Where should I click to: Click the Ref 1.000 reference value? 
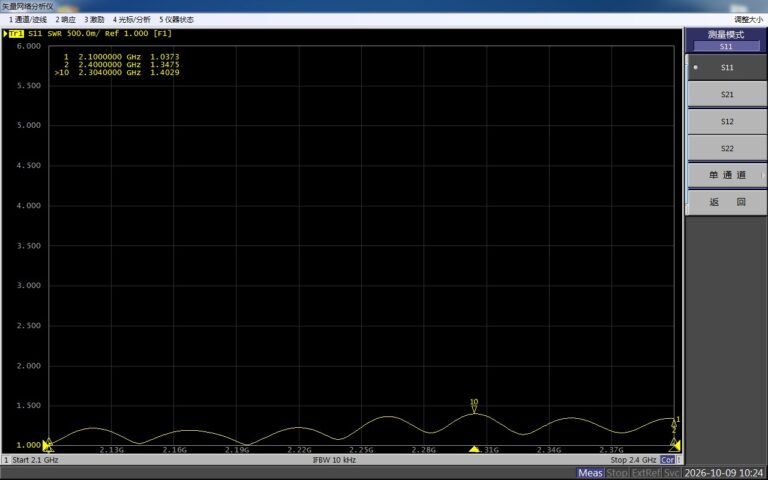[126, 34]
